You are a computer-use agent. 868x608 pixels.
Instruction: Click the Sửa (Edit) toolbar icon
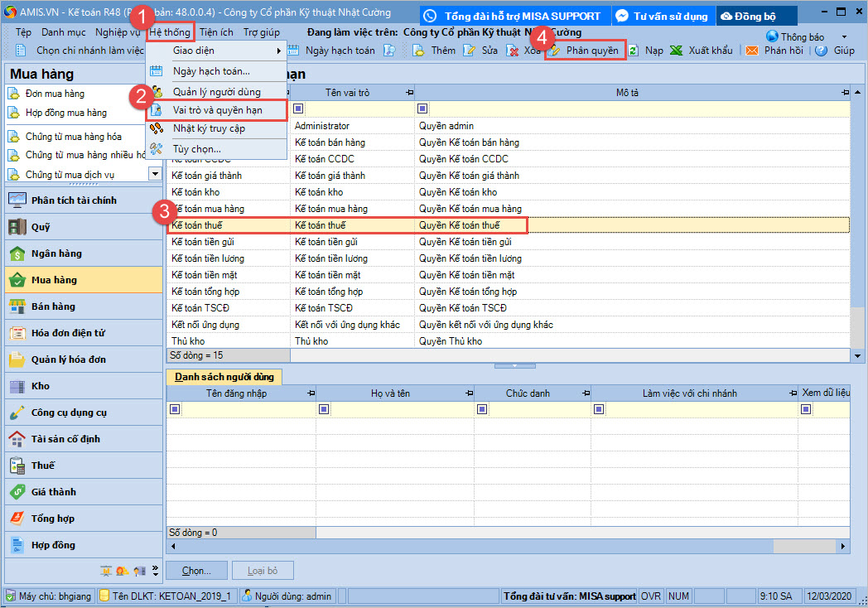470,51
